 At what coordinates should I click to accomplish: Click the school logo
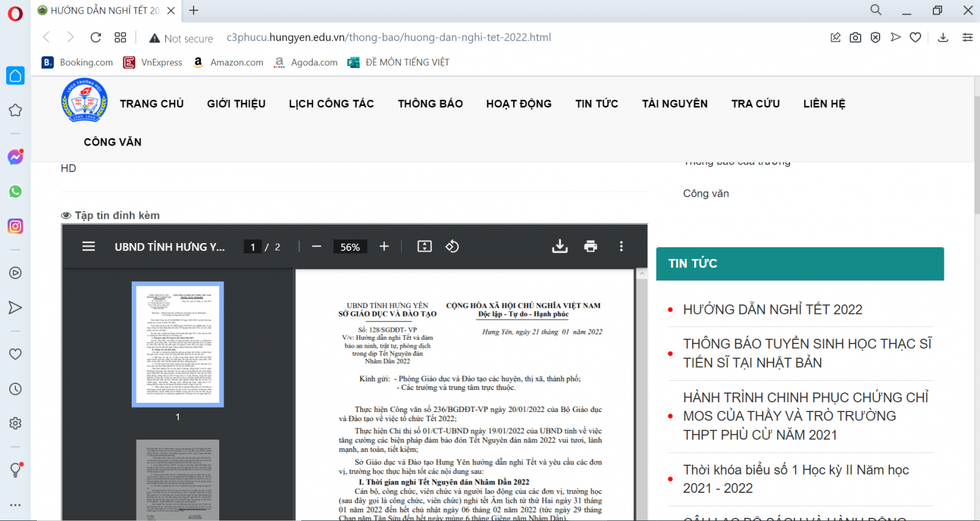pos(85,100)
